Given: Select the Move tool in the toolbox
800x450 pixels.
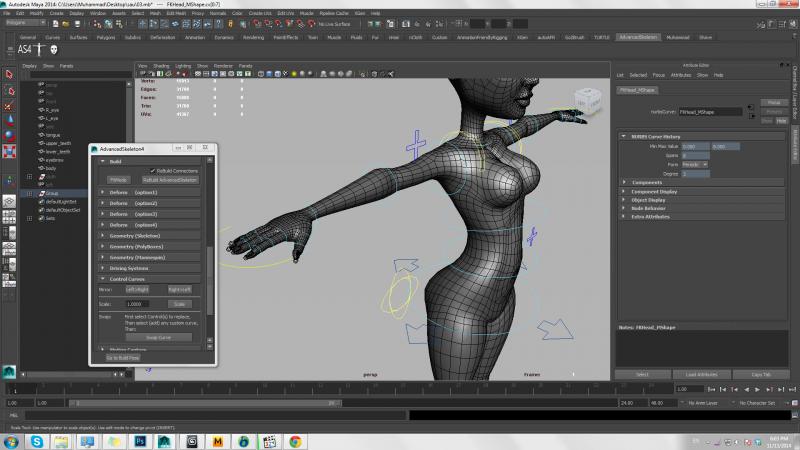Looking at the screenshot, I should [9, 120].
